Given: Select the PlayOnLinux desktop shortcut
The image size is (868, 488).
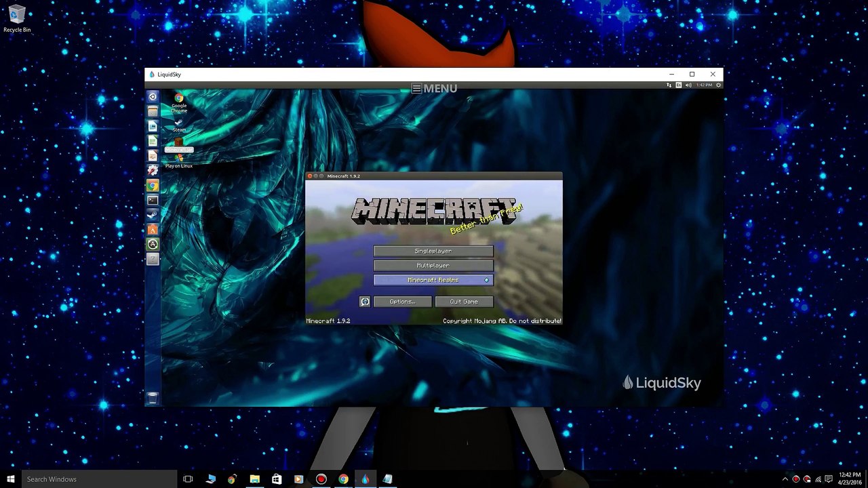Looking at the screenshot, I should pos(179,161).
